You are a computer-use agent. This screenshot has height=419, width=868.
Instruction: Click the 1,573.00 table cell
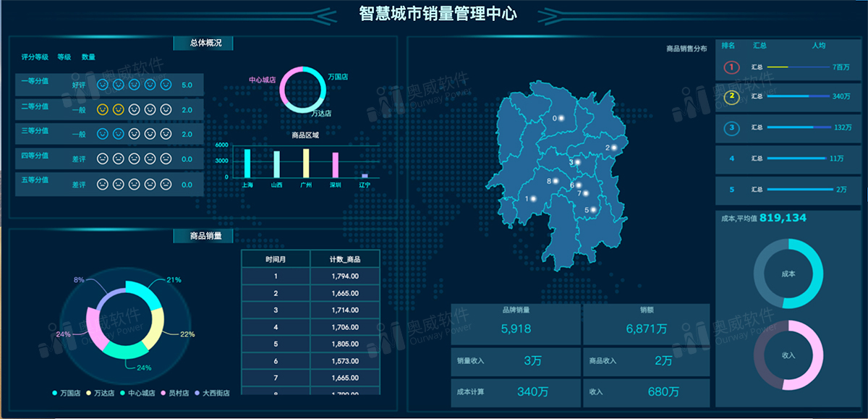tap(344, 361)
